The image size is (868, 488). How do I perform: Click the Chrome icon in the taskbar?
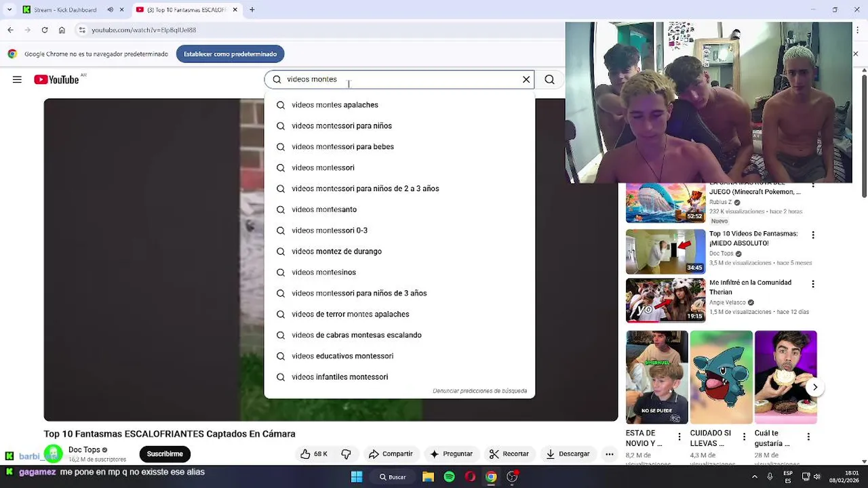[491, 476]
